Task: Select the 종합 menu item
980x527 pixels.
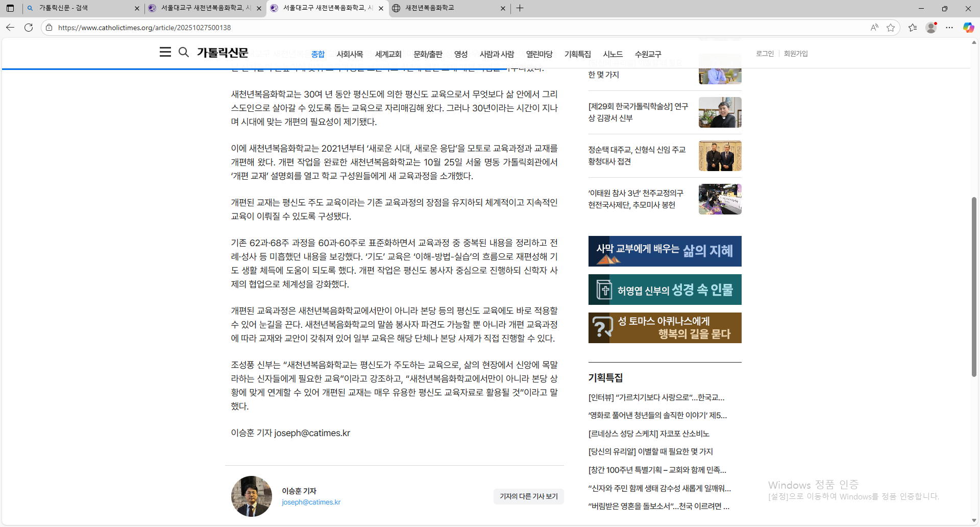Action: click(x=318, y=54)
